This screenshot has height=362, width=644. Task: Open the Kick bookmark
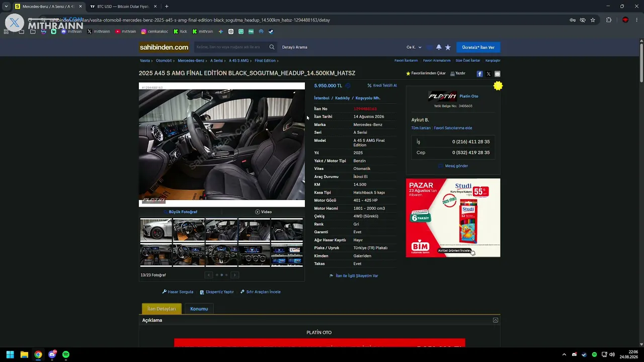(x=180, y=31)
